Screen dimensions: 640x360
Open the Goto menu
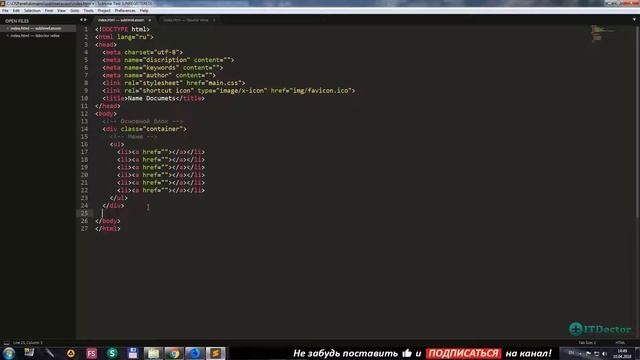(x=74, y=11)
